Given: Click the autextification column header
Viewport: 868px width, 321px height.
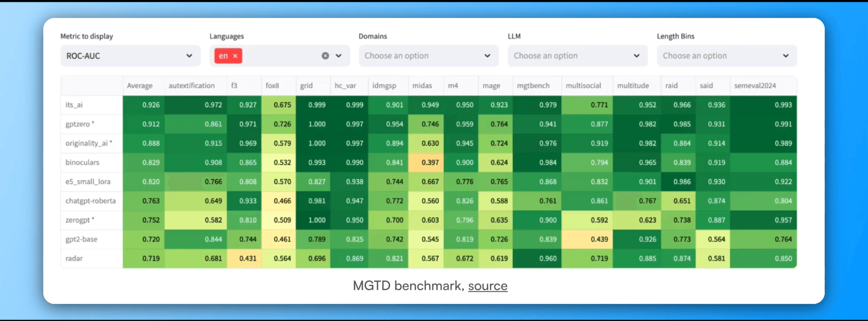Looking at the screenshot, I should click(195, 85).
